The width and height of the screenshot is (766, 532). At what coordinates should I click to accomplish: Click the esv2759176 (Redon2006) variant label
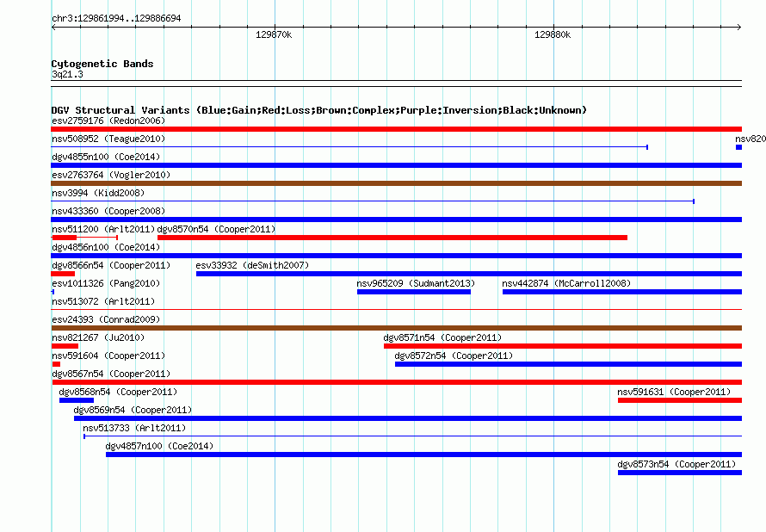pyautogui.click(x=108, y=121)
